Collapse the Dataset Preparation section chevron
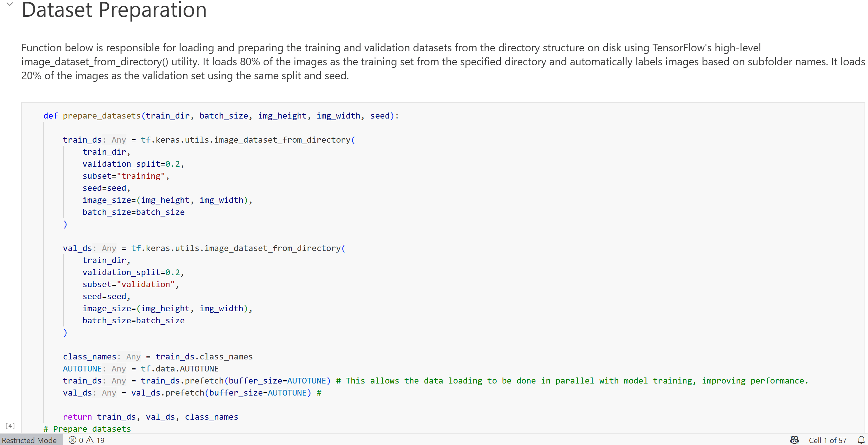Screen dimensions: 868x445 [x=10, y=4]
